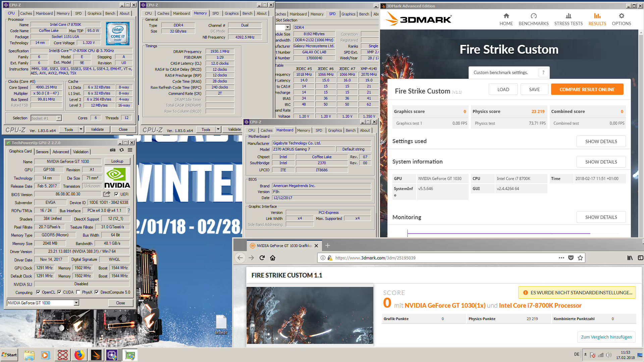644x362 pixels.
Task: Click the Start button
Action: click(x=9, y=355)
